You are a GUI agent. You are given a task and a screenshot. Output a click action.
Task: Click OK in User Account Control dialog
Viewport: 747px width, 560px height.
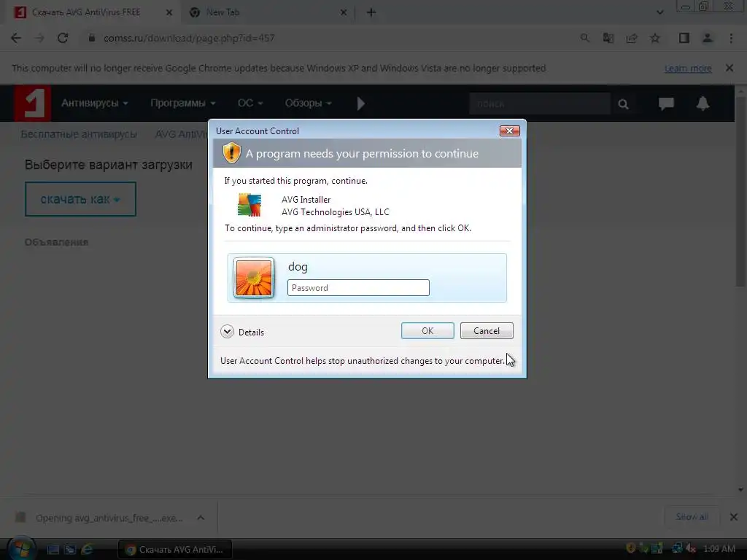427,330
